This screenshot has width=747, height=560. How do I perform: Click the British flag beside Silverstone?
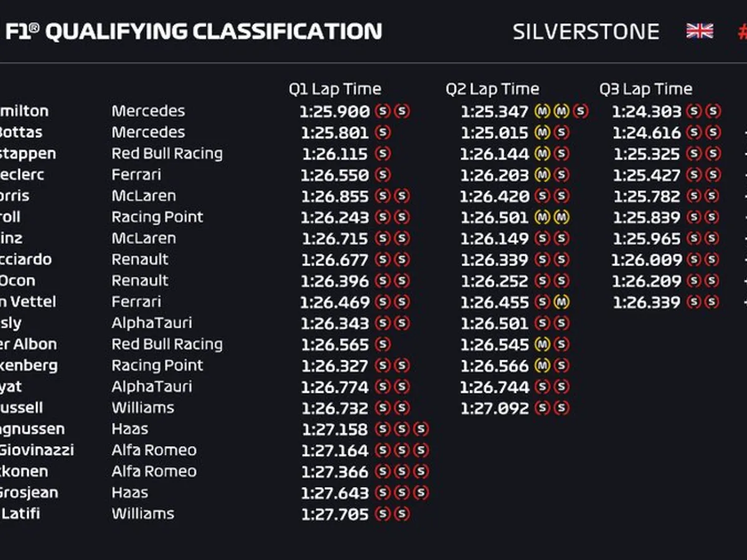(700, 31)
